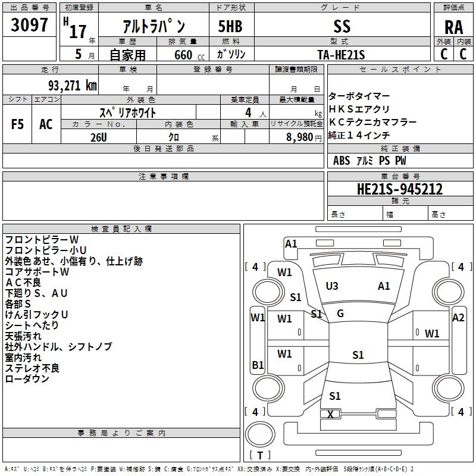Click the HKSエアクリ sales point line

359,109
